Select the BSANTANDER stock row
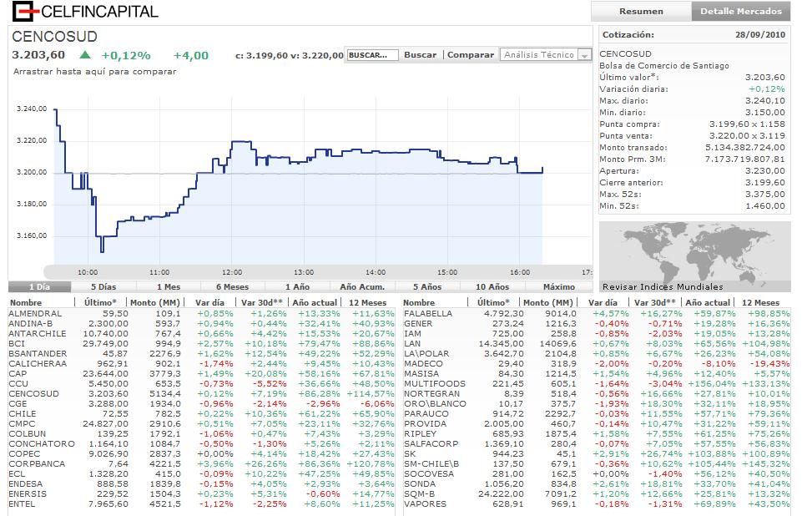 tap(201, 353)
